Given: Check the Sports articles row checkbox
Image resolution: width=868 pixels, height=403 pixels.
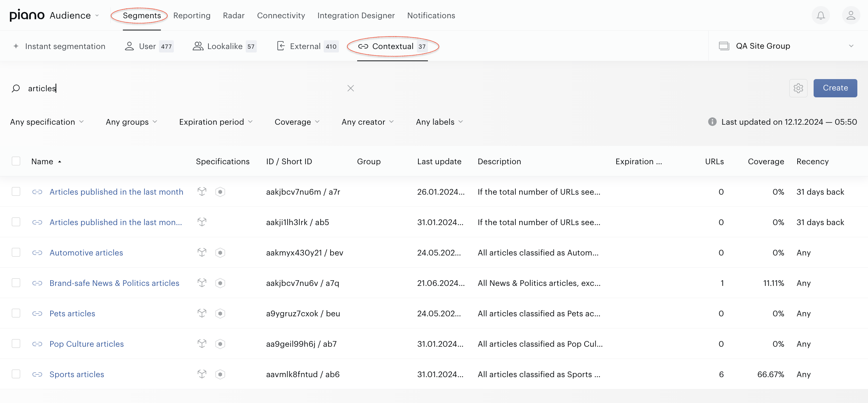Looking at the screenshot, I should tap(16, 374).
